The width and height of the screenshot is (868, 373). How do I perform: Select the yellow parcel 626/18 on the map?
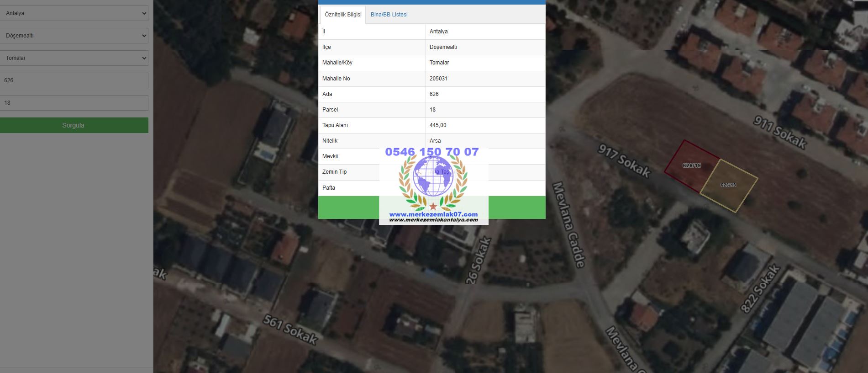point(729,186)
